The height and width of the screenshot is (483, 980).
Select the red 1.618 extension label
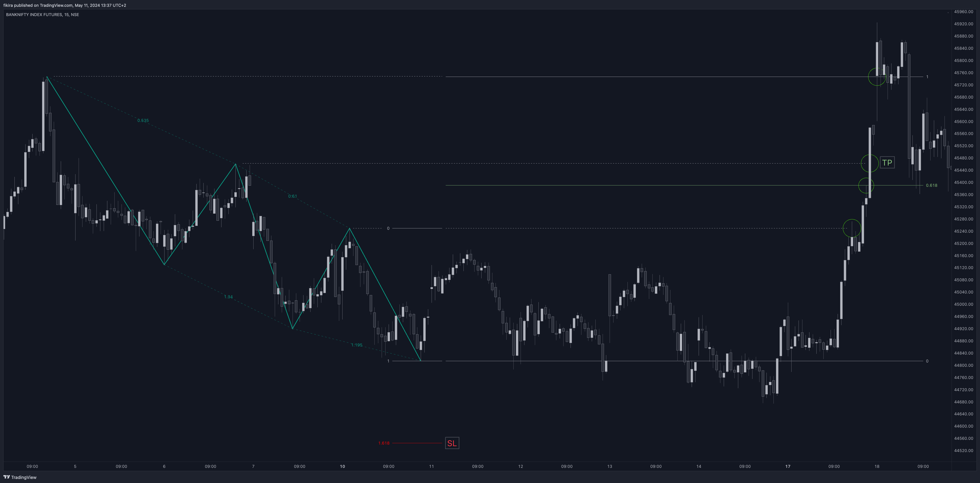click(383, 443)
